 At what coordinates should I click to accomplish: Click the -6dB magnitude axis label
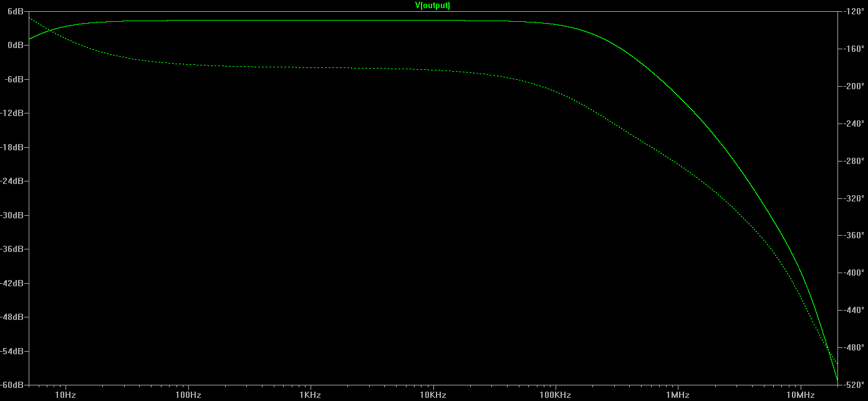click(15, 79)
